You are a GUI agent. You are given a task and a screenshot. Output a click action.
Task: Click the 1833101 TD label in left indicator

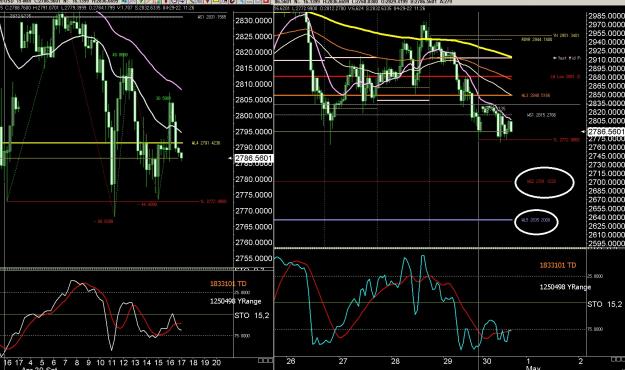(228, 283)
